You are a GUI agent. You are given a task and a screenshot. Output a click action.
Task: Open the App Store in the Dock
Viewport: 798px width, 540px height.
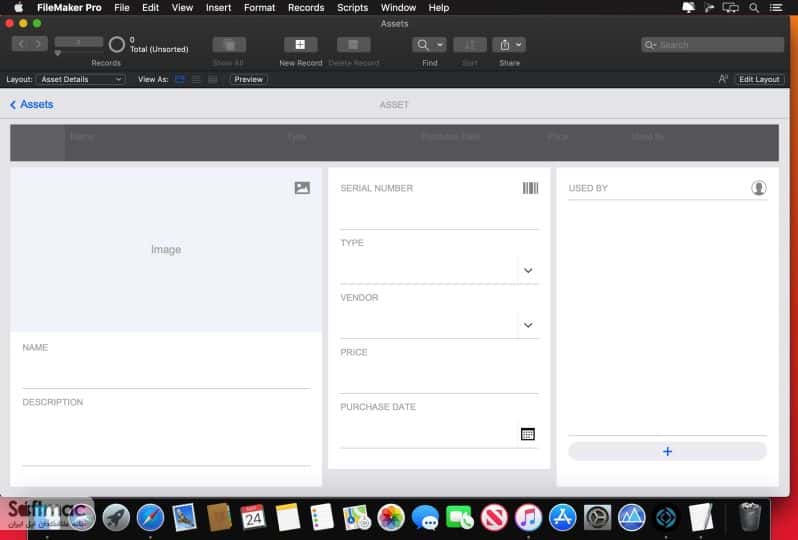click(562, 518)
